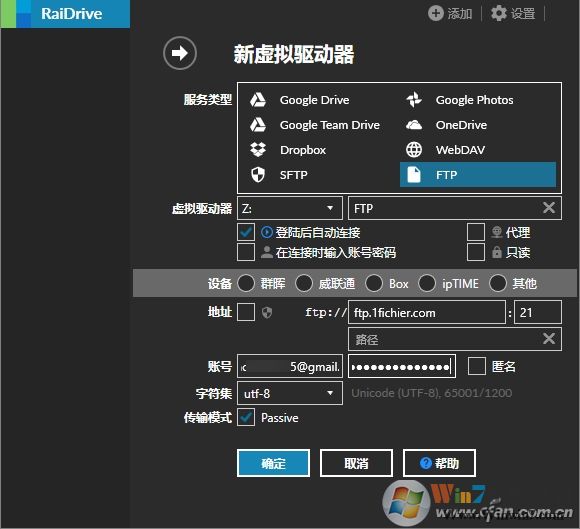The width and height of the screenshot is (580, 529).
Task: Open the Z: drive letter dropdown
Action: (x=290, y=208)
